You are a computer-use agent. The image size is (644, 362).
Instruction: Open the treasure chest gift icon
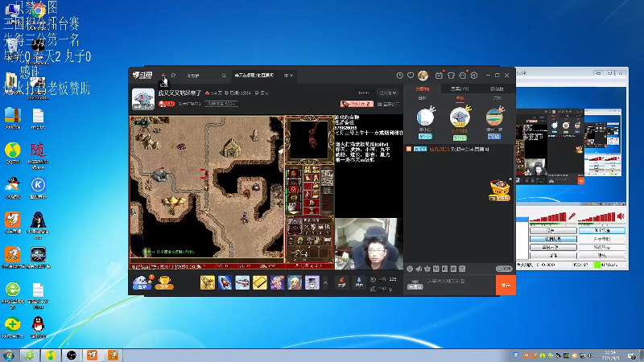pyautogui.click(x=499, y=191)
